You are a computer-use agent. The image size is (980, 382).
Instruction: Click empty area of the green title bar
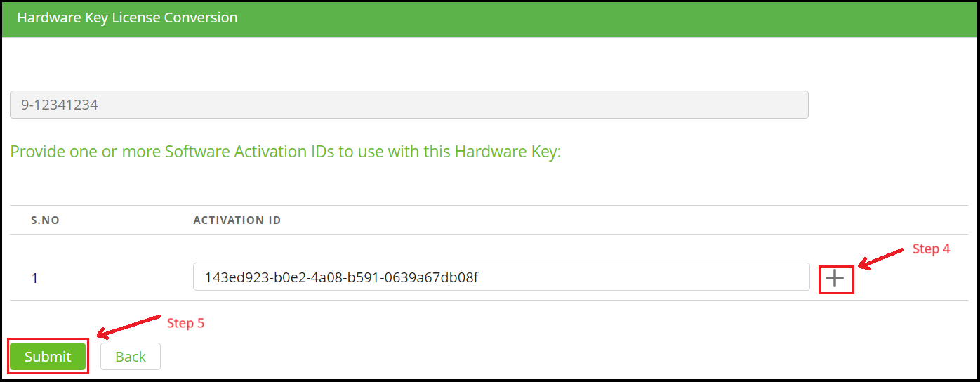tap(562, 18)
